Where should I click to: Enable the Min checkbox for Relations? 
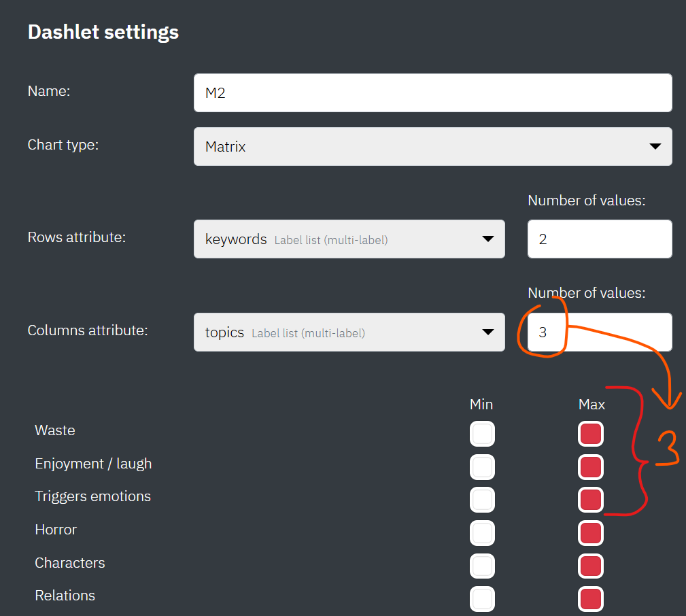click(x=482, y=598)
